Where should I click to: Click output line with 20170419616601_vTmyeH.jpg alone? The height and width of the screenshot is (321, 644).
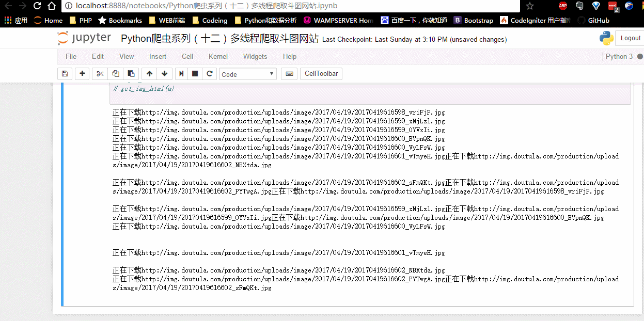coord(279,253)
